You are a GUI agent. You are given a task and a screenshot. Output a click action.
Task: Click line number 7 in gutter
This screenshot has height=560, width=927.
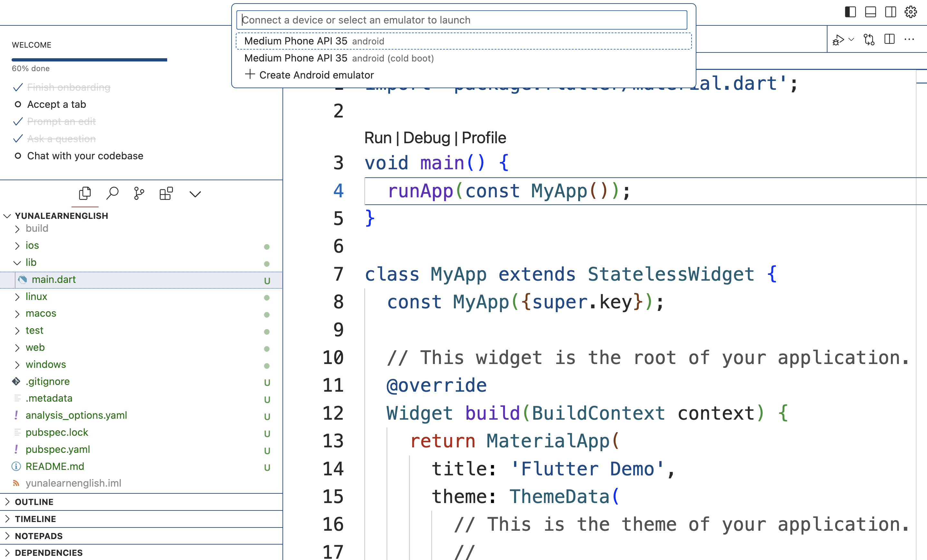tap(338, 274)
